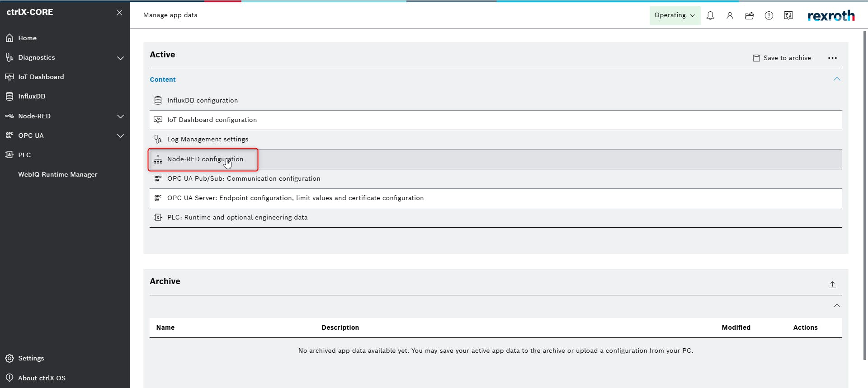Collapse the Archive table chevron

pos(837,306)
